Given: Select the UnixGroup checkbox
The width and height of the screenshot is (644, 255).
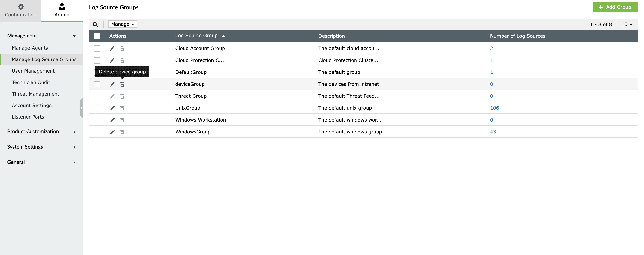Looking at the screenshot, I should point(97,108).
